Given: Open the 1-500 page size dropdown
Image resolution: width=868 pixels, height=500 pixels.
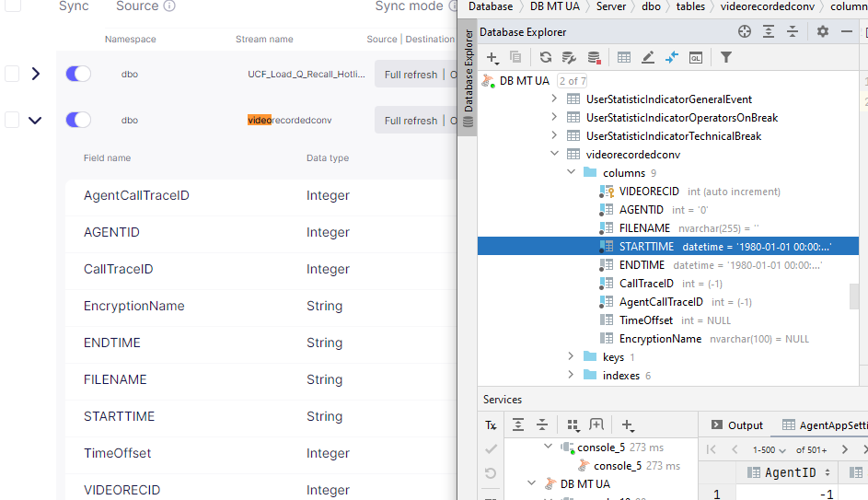Looking at the screenshot, I should [769, 450].
